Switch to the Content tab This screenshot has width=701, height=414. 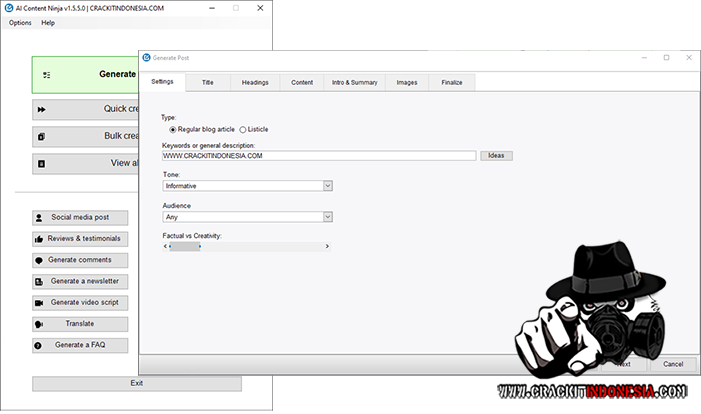coord(302,83)
